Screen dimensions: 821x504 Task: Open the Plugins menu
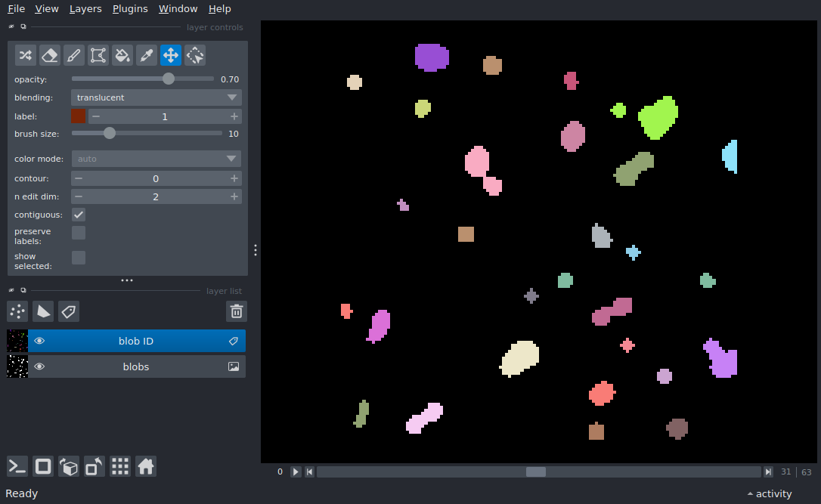pyautogui.click(x=130, y=9)
